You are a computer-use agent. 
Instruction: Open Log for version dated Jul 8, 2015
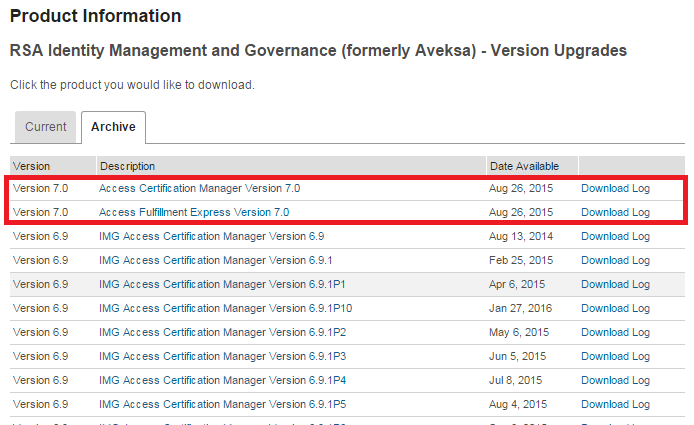(641, 380)
